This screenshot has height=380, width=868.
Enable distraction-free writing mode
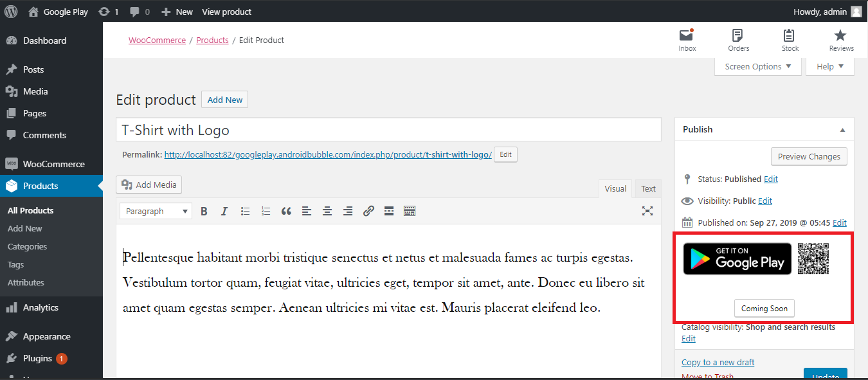(647, 211)
